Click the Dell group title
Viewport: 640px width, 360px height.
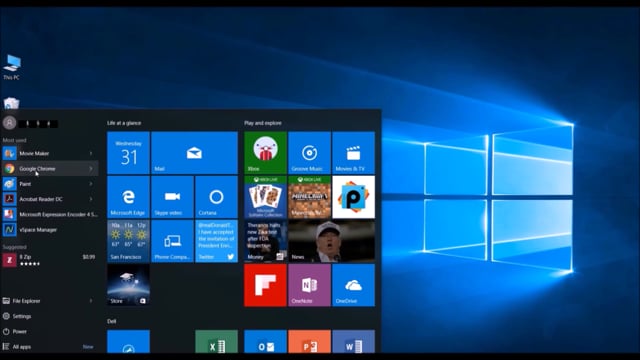pos(111,321)
